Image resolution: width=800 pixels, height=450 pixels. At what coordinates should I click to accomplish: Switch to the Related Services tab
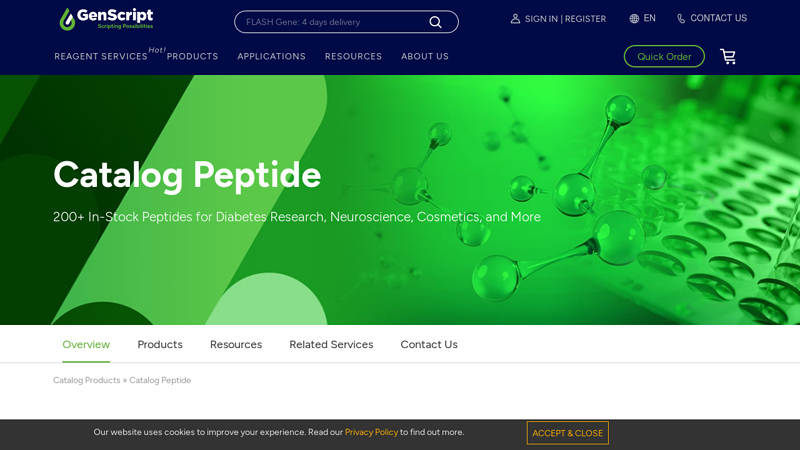point(331,344)
